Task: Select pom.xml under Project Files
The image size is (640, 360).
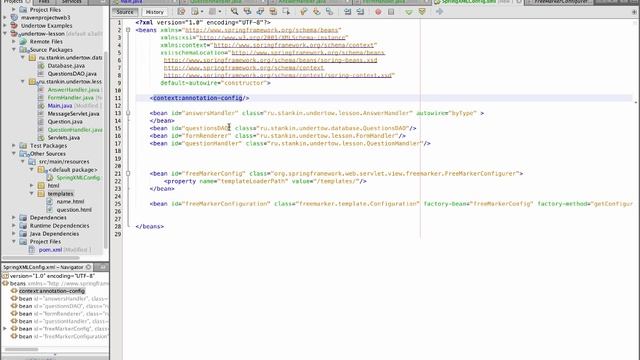Action: tap(50, 249)
